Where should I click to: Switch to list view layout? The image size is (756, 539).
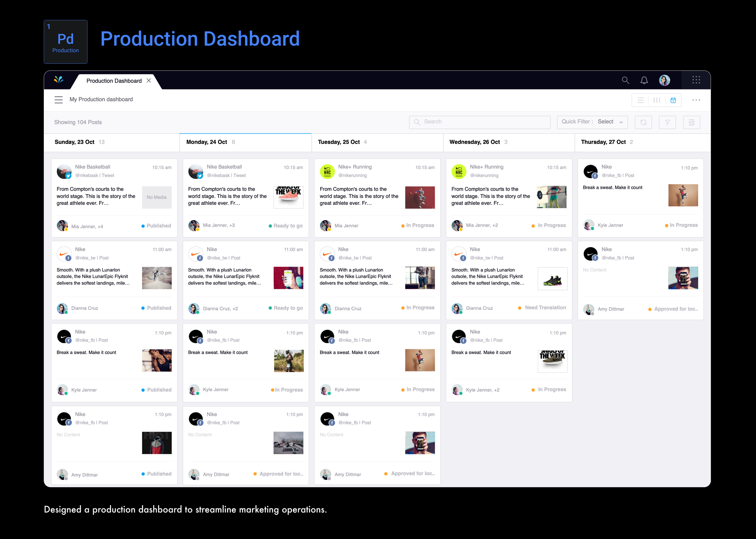pos(640,100)
